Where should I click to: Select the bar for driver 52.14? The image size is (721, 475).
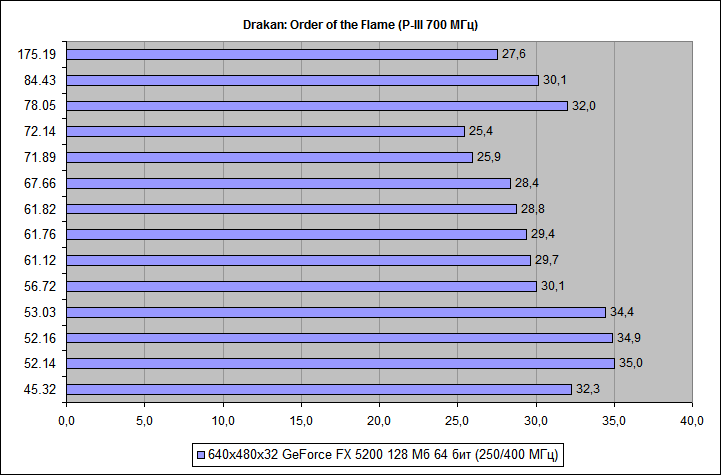point(340,363)
